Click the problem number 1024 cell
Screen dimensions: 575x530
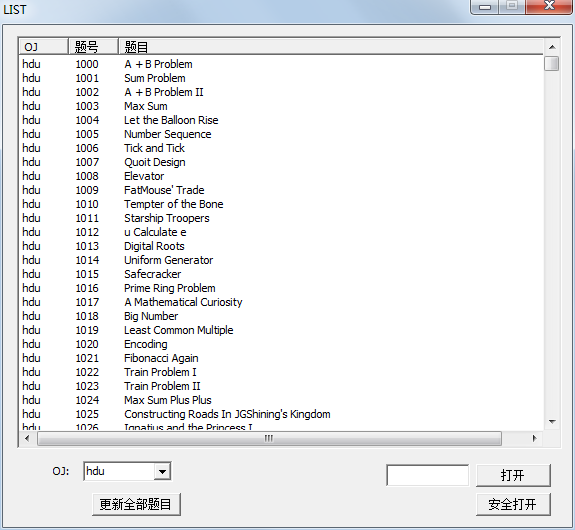pos(87,400)
